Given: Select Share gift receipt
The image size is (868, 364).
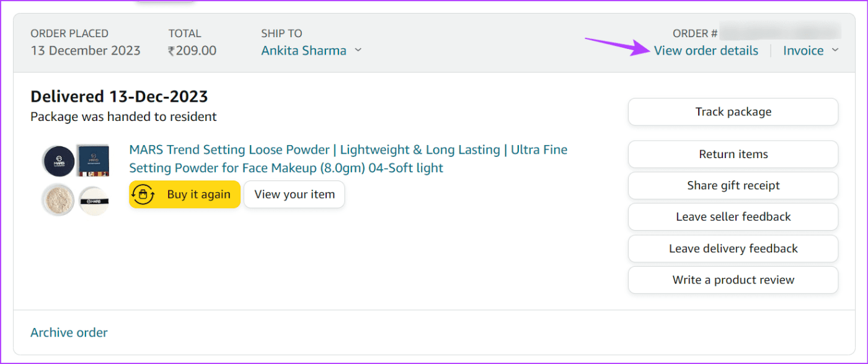Looking at the screenshot, I should pyautogui.click(x=733, y=185).
